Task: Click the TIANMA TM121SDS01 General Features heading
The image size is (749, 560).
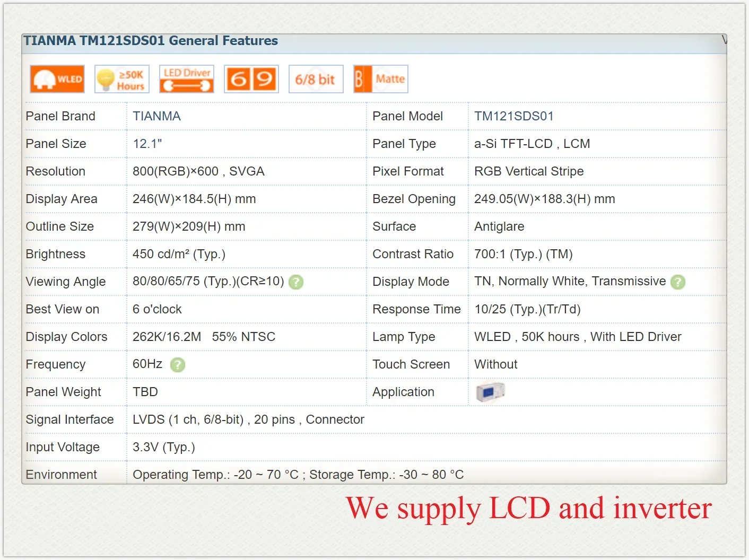Action: coord(151,41)
